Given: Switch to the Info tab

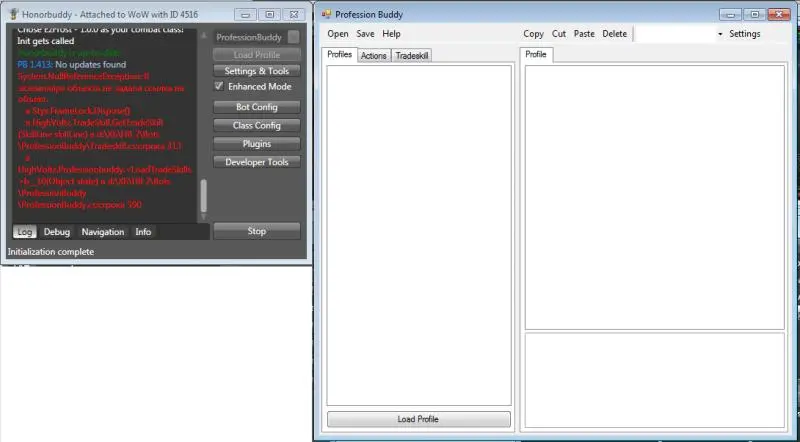Looking at the screenshot, I should [x=143, y=232].
